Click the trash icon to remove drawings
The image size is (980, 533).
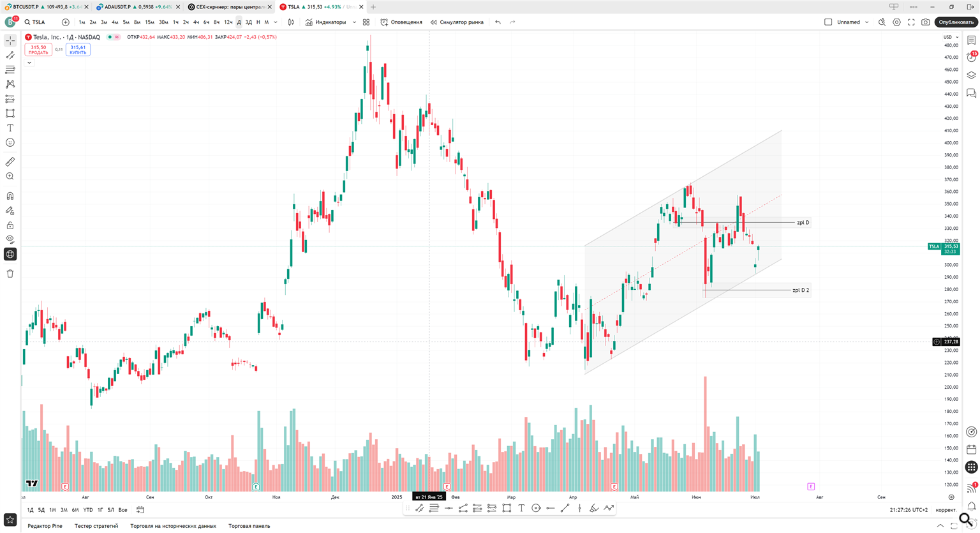point(10,273)
